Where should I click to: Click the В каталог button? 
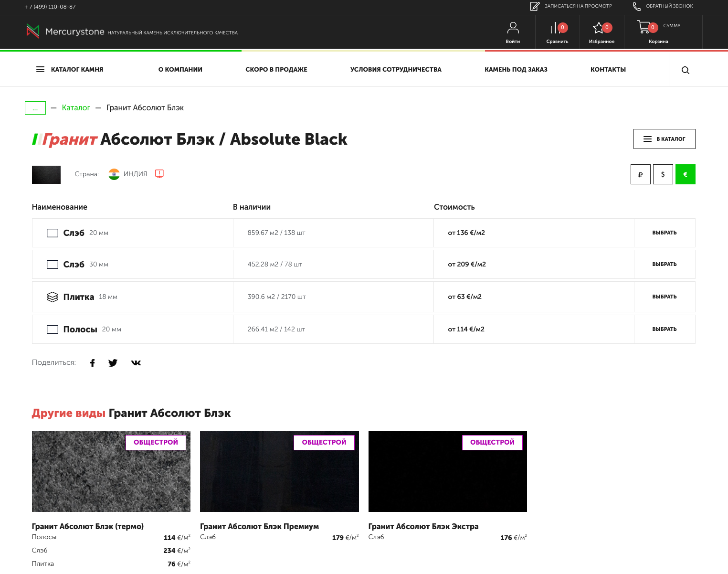[664, 139]
